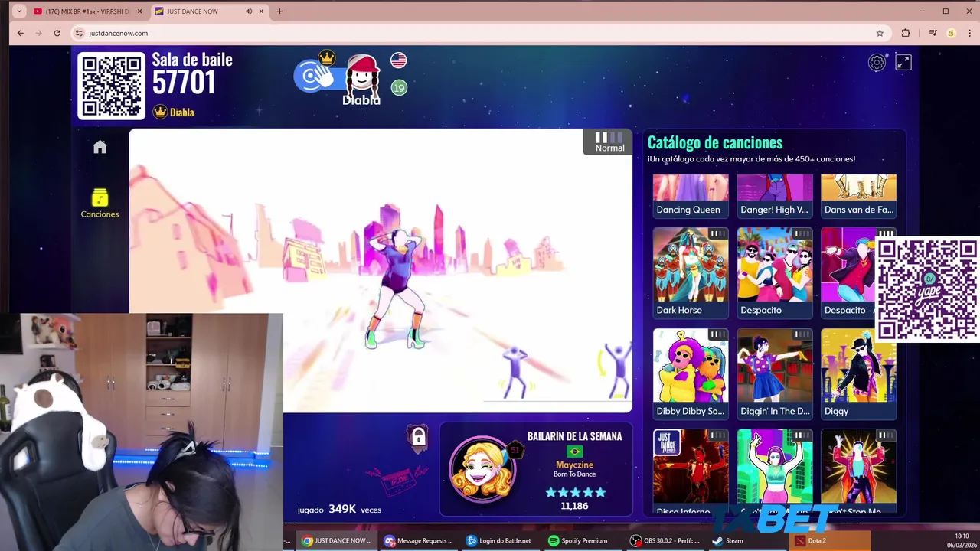
Task: Select the Dans van de Farao song
Action: [858, 196]
